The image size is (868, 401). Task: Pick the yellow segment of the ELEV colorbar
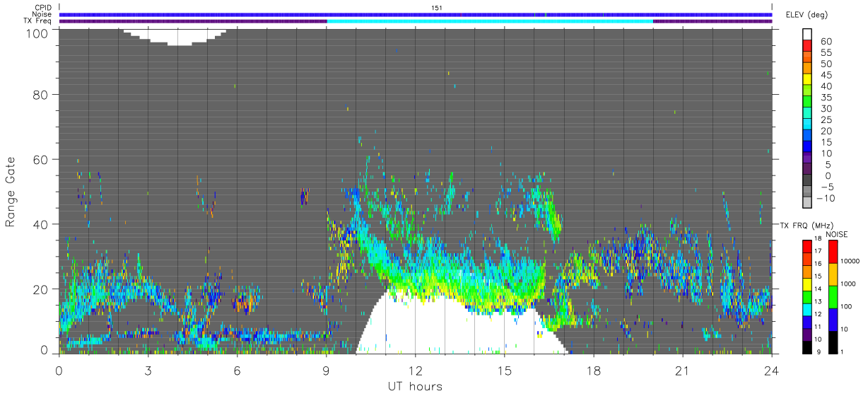tap(808, 81)
